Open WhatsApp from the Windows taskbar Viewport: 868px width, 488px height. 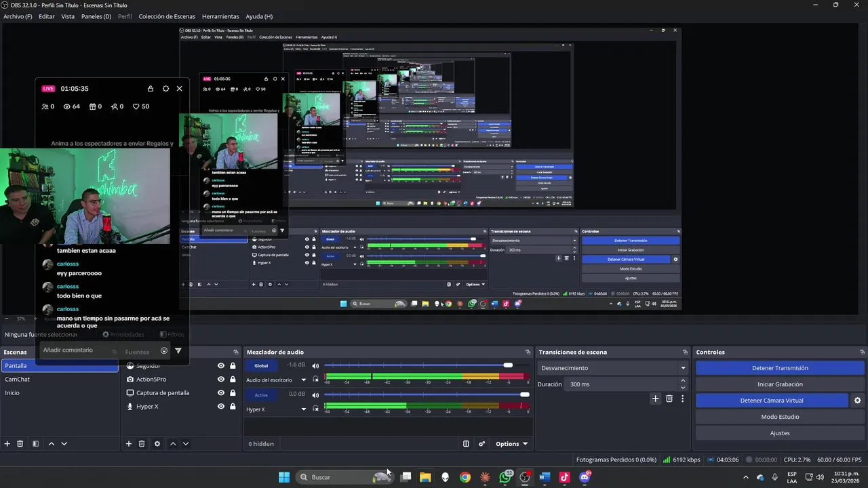(505, 477)
